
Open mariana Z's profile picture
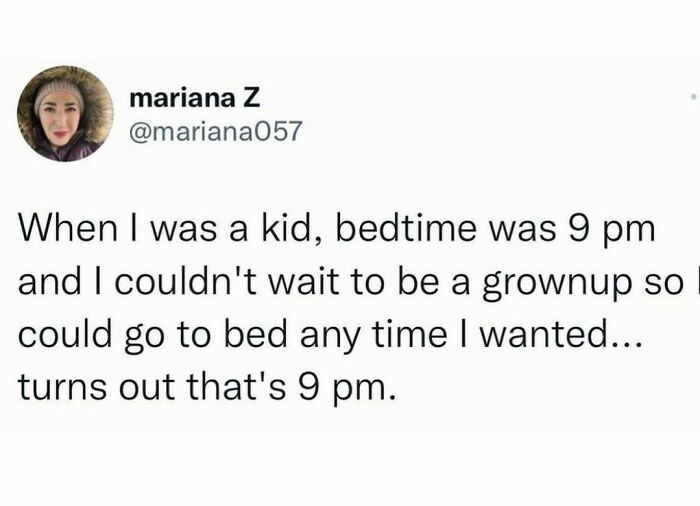click(65, 113)
